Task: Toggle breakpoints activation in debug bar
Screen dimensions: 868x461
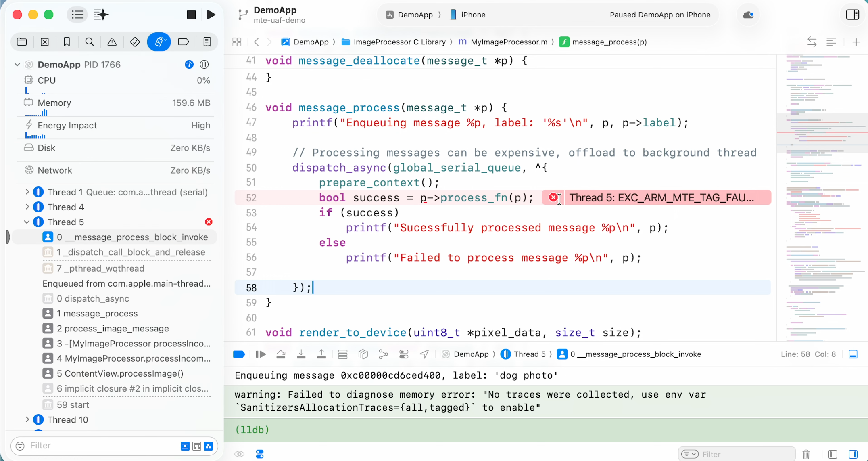Action: coord(239,354)
